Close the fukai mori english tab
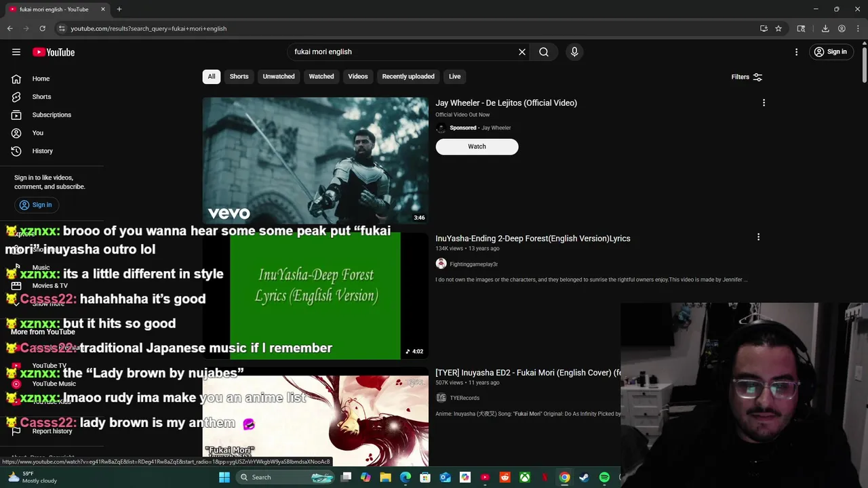The image size is (868, 488). click(x=102, y=9)
